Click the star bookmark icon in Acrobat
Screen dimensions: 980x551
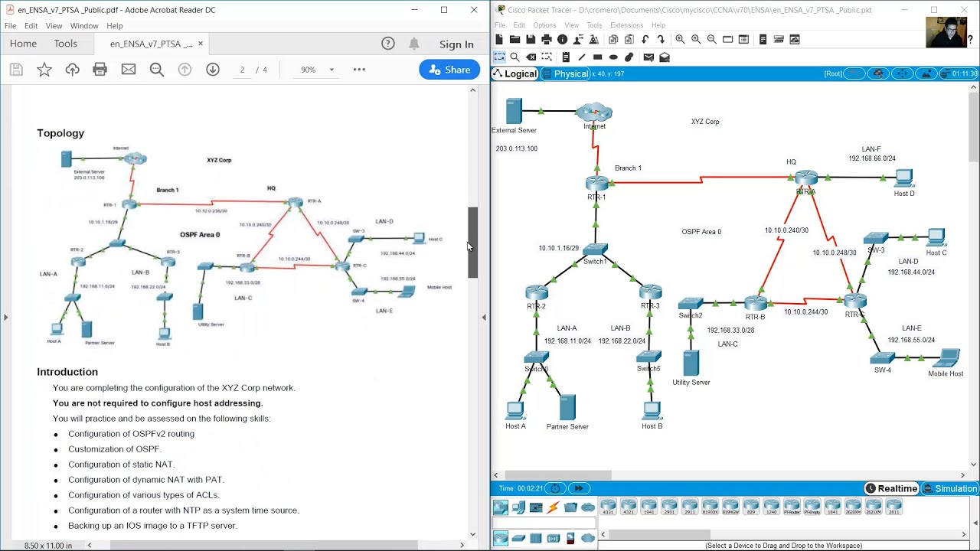pos(44,70)
